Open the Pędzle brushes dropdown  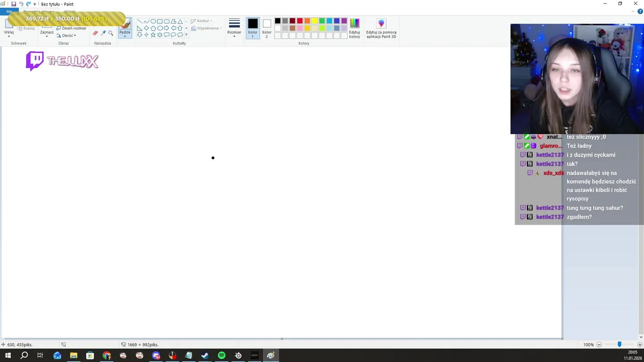(125, 34)
